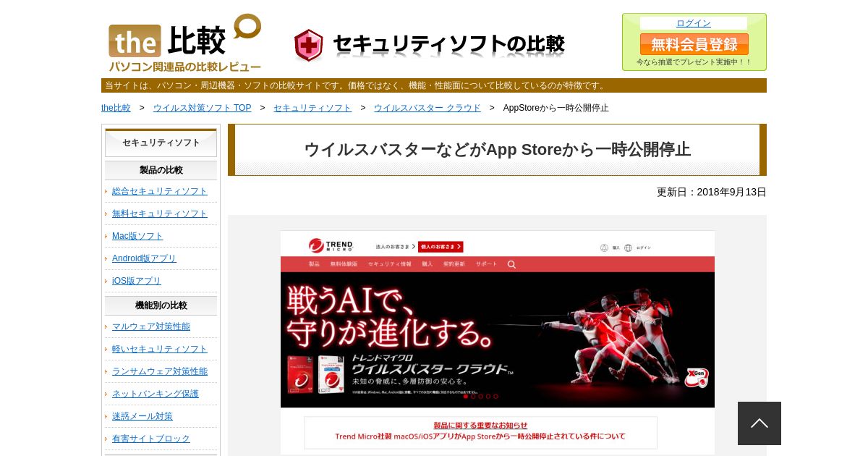Click the article title heading

[497, 150]
